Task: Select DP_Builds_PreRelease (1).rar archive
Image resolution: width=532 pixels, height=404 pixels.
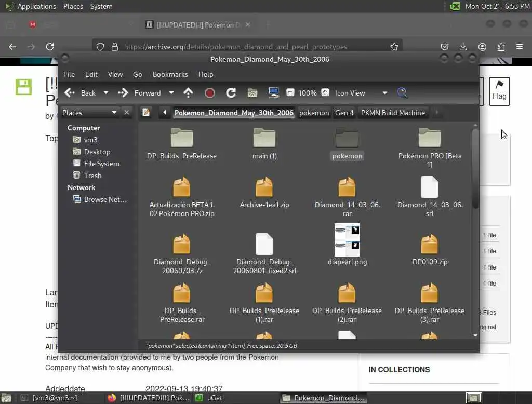Action: coord(264,303)
